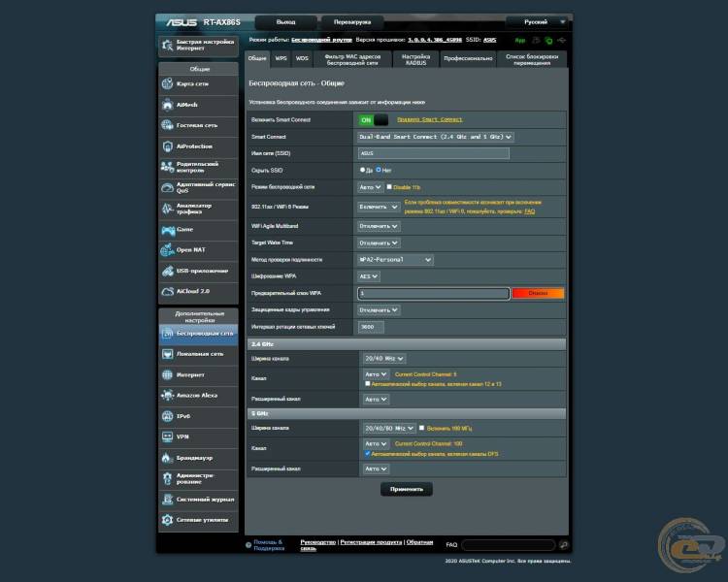Switch to the WPS tab

[x=281, y=58]
